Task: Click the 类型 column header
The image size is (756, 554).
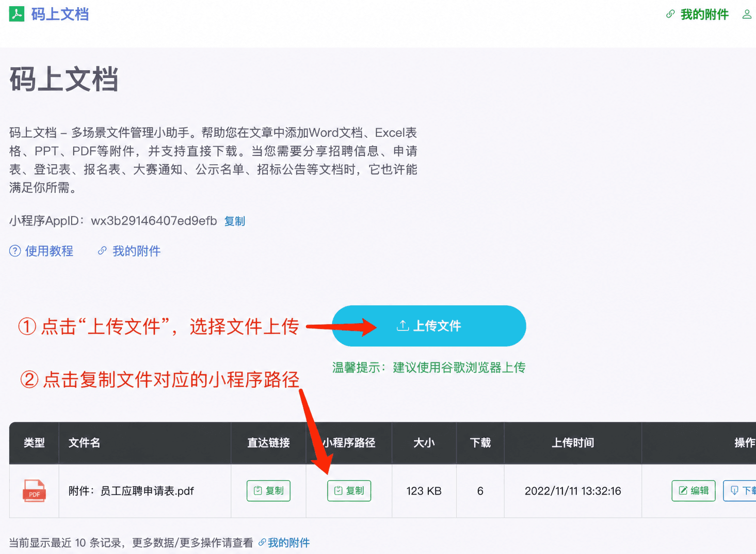Action: pos(34,443)
